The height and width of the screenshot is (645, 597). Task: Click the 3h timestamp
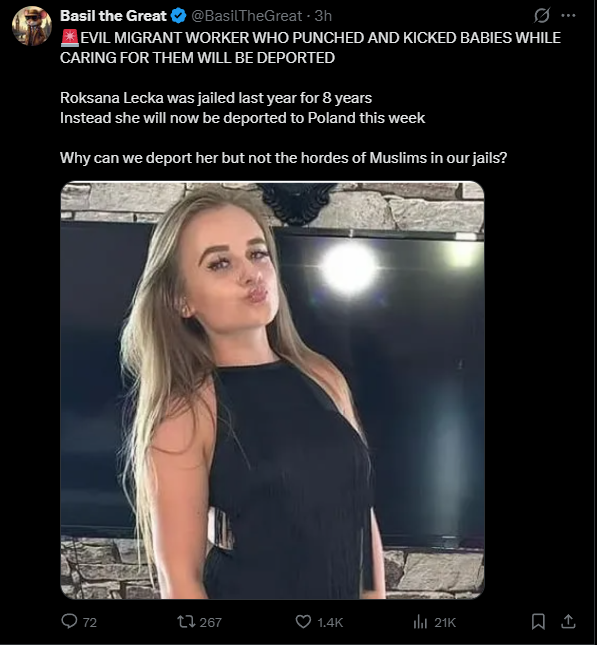point(323,16)
